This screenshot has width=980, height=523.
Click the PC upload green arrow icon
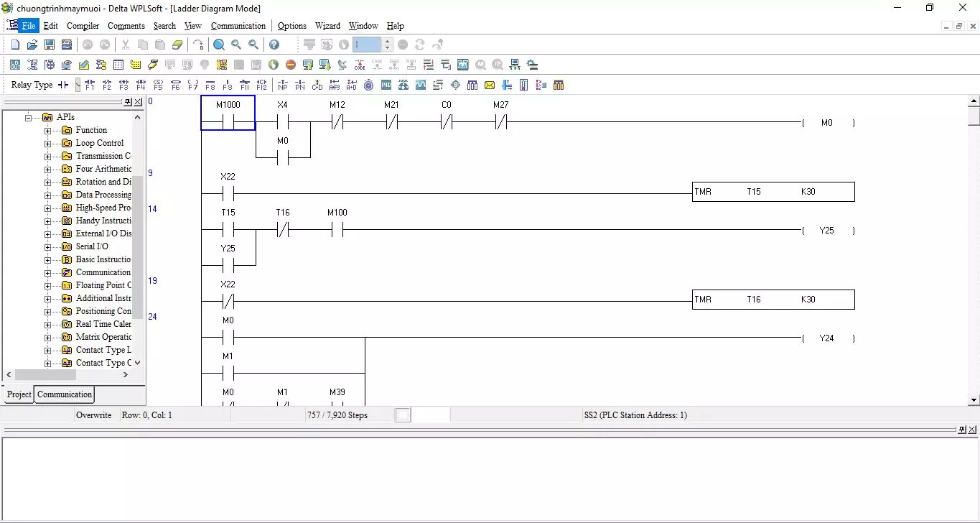point(308,65)
